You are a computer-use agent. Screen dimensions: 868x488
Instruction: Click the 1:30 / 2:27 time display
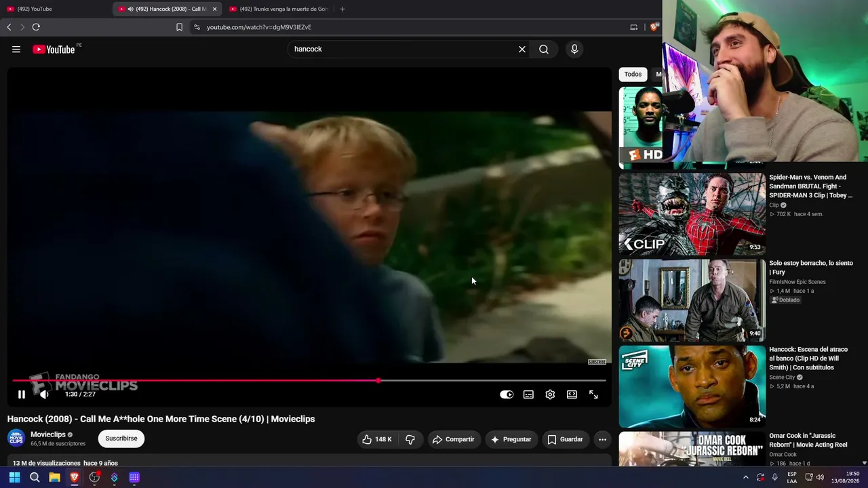click(80, 394)
